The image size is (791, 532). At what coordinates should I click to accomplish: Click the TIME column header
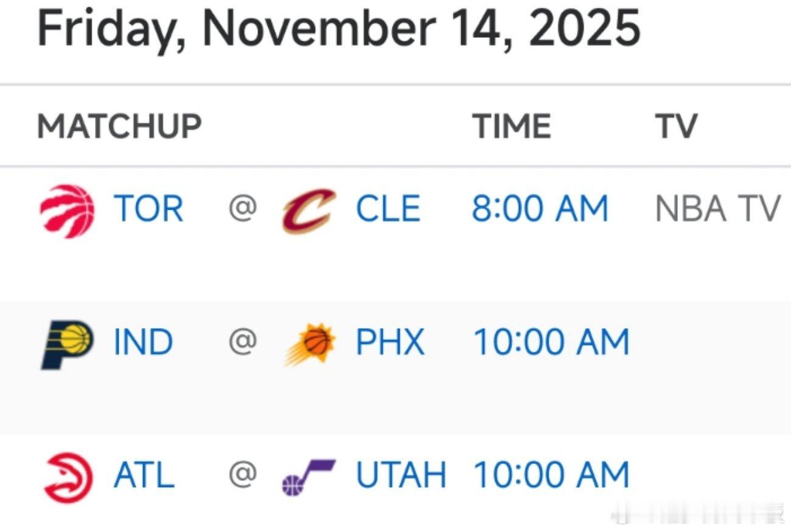pos(512,126)
